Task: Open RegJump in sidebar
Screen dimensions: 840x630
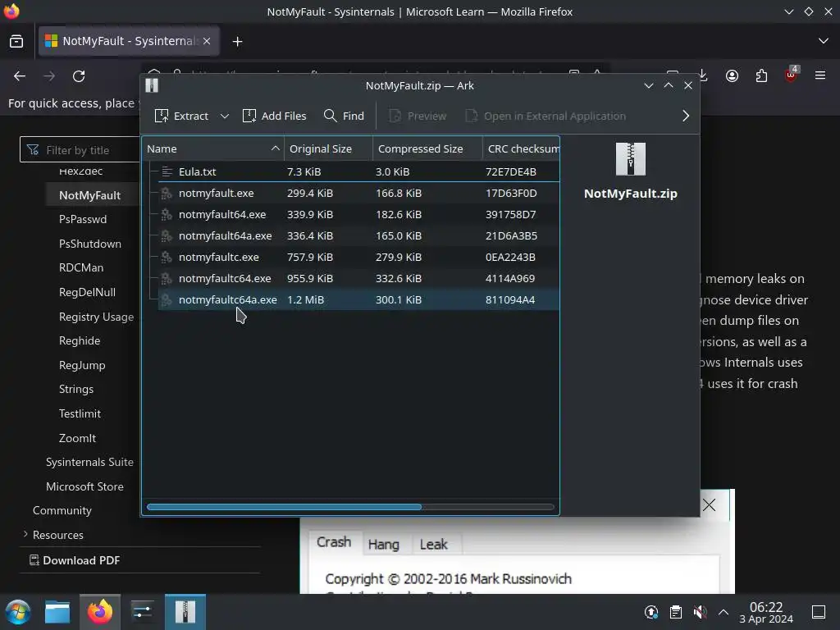Action: [x=82, y=365]
